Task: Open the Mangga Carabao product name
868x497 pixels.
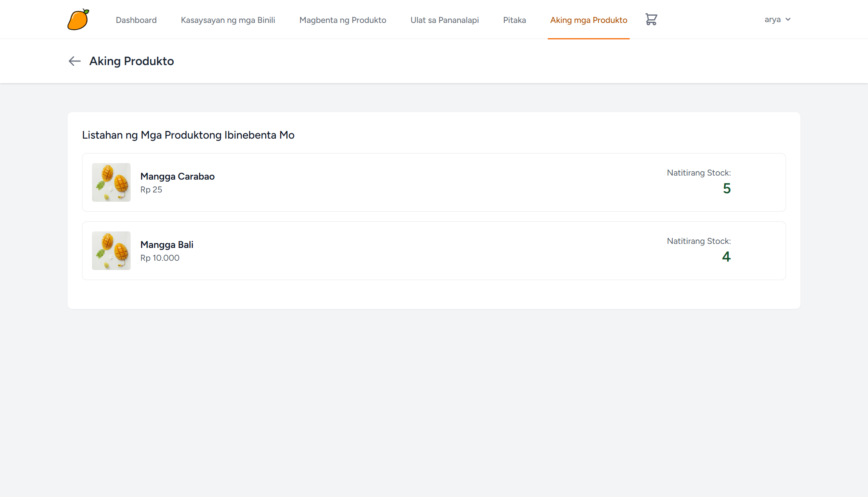Action: pos(177,176)
